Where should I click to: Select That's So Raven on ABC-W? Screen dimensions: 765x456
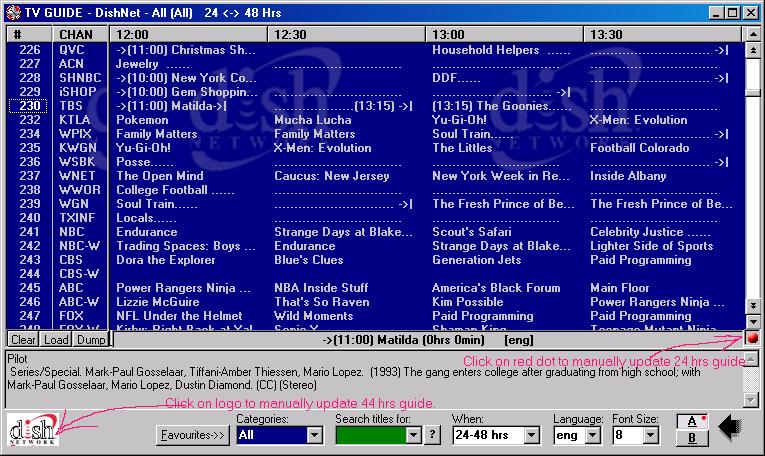[x=322, y=302]
